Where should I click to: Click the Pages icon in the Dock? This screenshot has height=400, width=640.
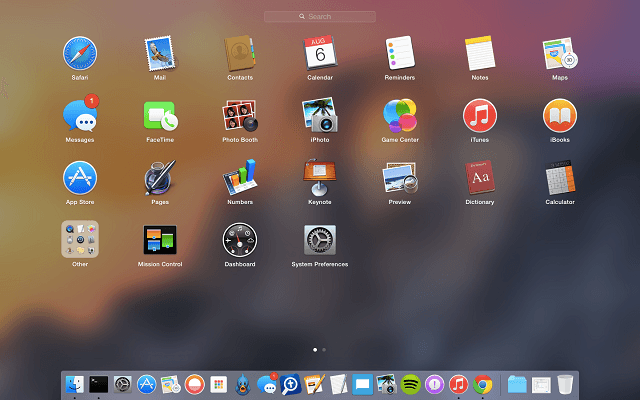pyautogui.click(x=314, y=384)
